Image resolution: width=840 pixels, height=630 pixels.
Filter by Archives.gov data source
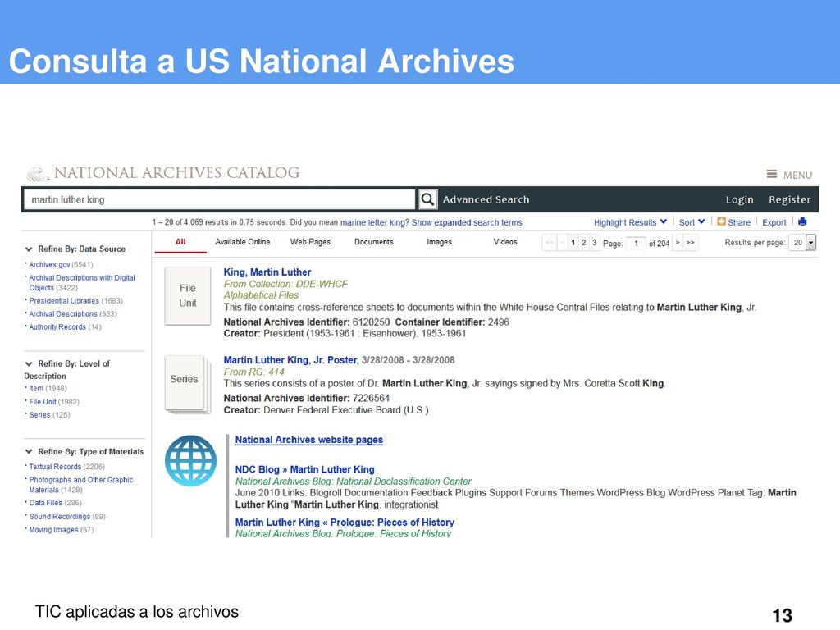point(49,265)
